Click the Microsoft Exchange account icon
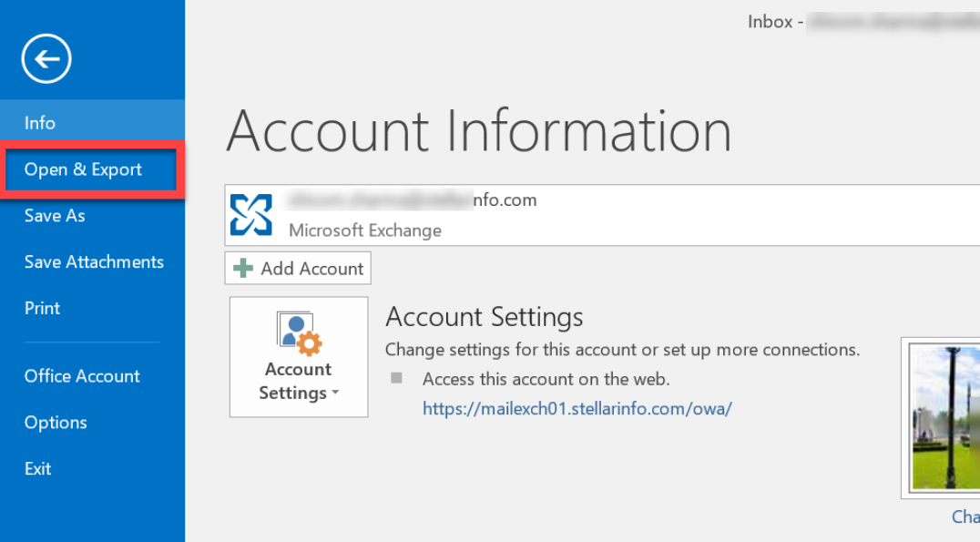The width and height of the screenshot is (980, 542). click(x=251, y=215)
